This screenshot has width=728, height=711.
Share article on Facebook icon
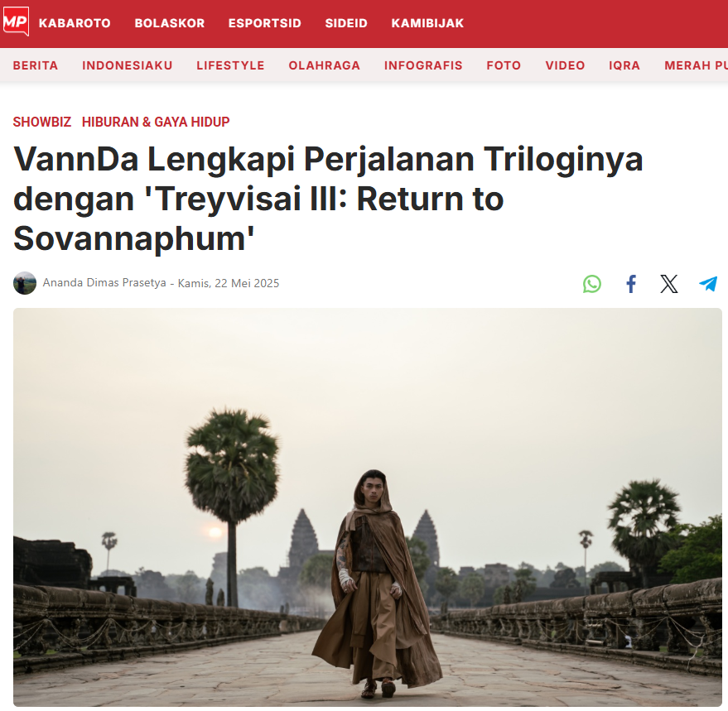tap(630, 284)
